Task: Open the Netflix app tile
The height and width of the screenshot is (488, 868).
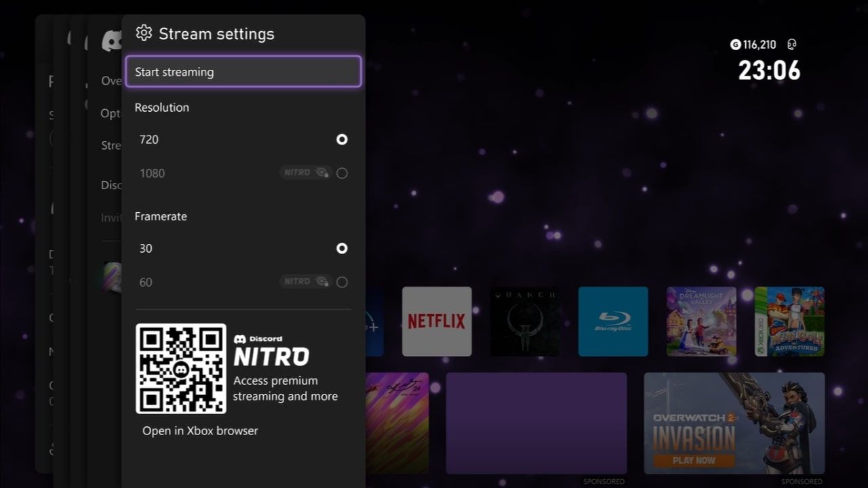Action: coord(437,321)
